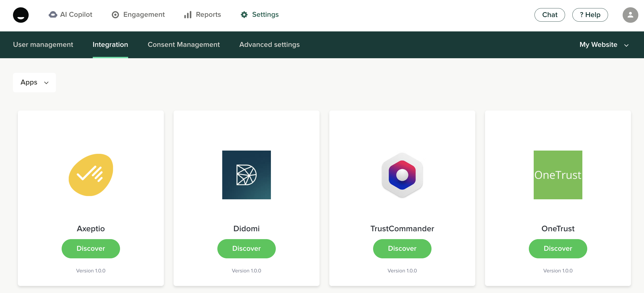The image size is (644, 293).
Task: Open the Help button
Action: [x=590, y=15]
